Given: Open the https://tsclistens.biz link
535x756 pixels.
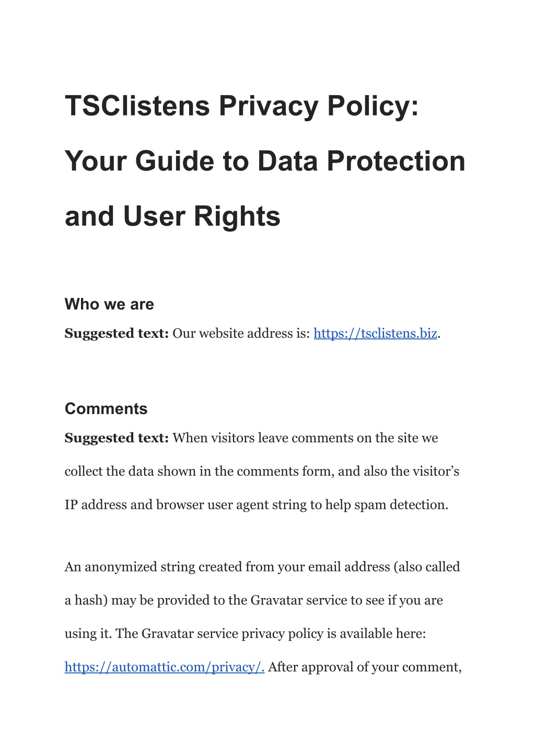Looking at the screenshot, I should tap(375, 334).
